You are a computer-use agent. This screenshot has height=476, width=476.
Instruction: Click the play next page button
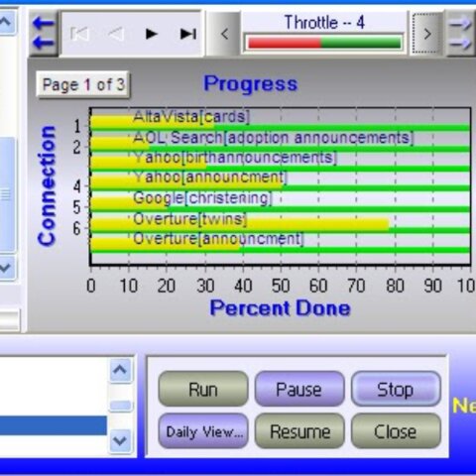tap(152, 34)
